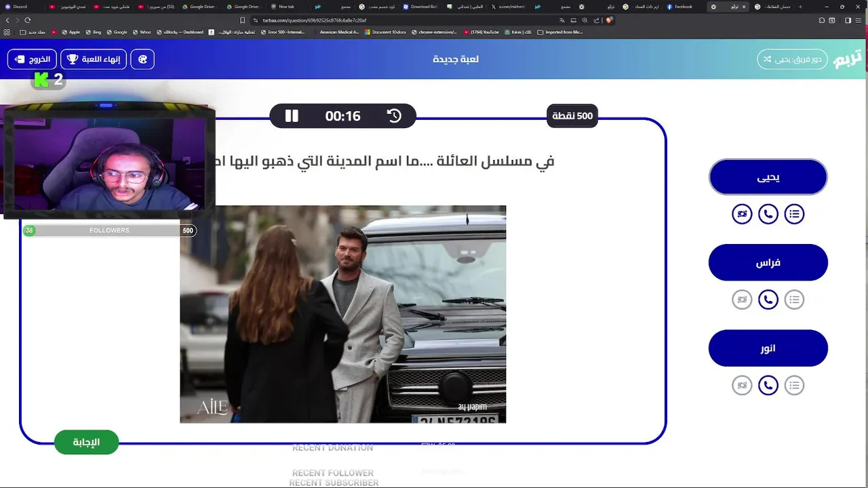The image size is (868, 488).
Task: Close the active تربع tab
Action: (x=743, y=7)
